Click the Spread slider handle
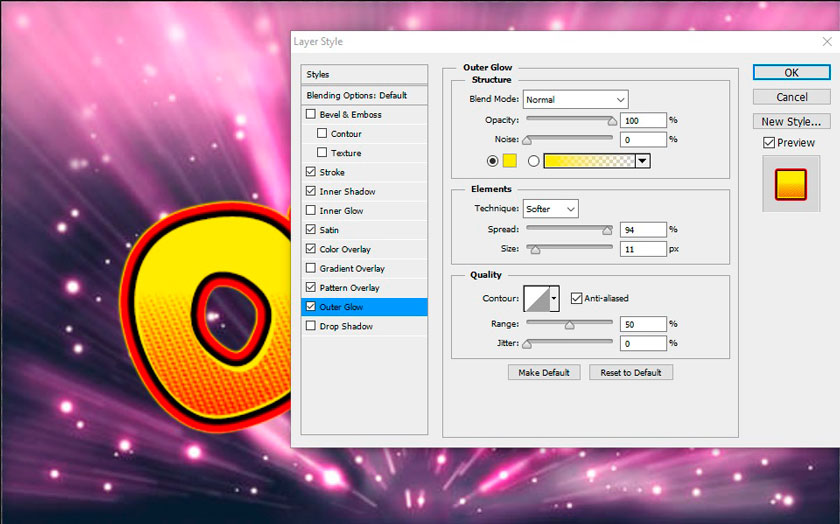 pos(607,231)
